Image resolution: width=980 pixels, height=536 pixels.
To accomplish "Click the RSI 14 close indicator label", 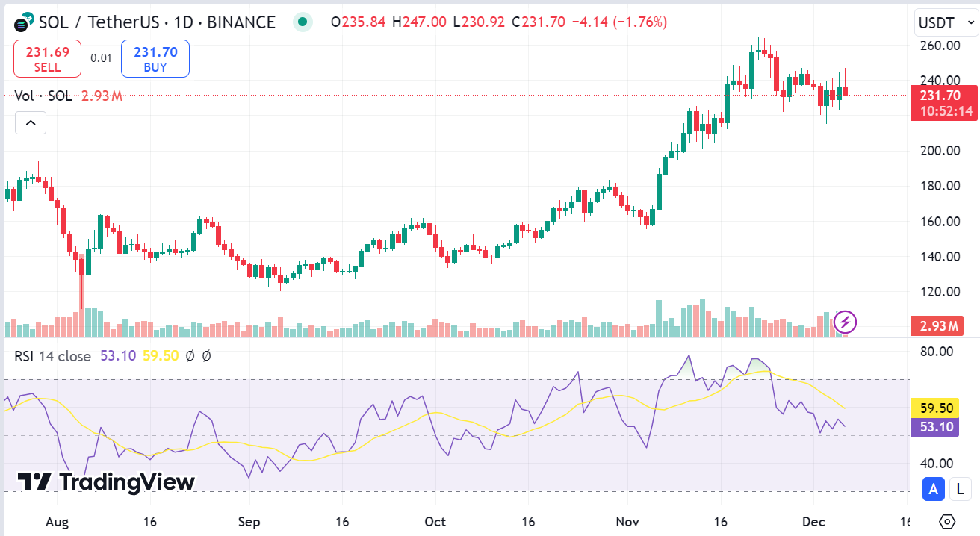I will (x=52, y=356).
